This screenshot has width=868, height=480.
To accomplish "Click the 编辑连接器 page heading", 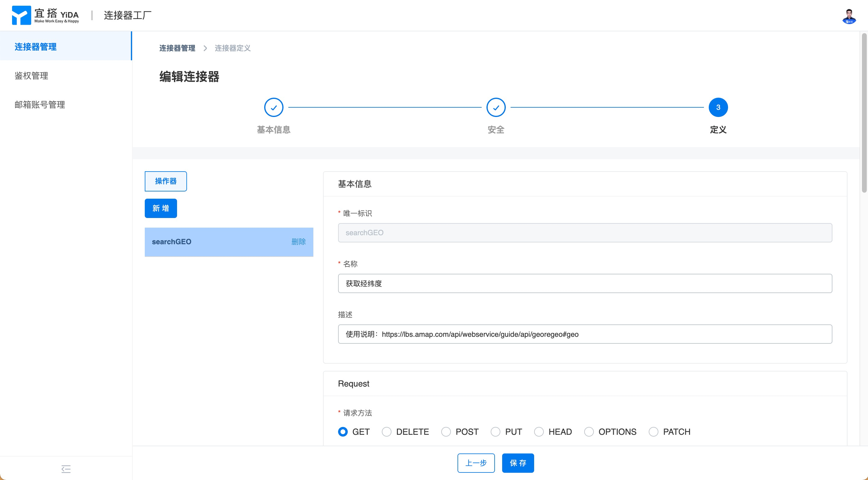I will click(x=189, y=77).
